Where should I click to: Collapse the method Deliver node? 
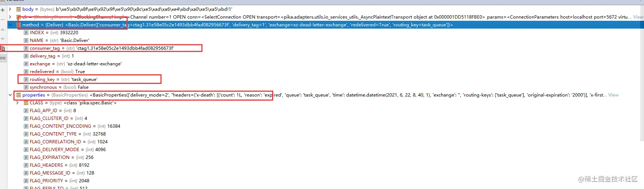10,25
